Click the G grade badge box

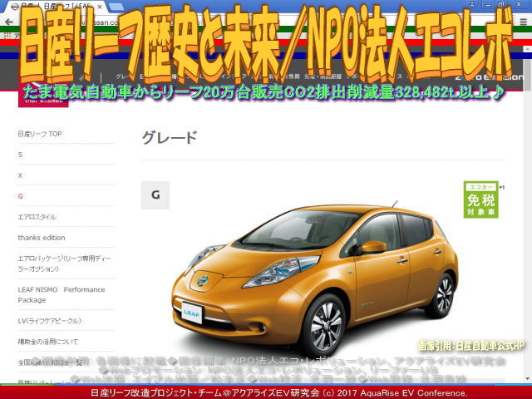(x=155, y=195)
